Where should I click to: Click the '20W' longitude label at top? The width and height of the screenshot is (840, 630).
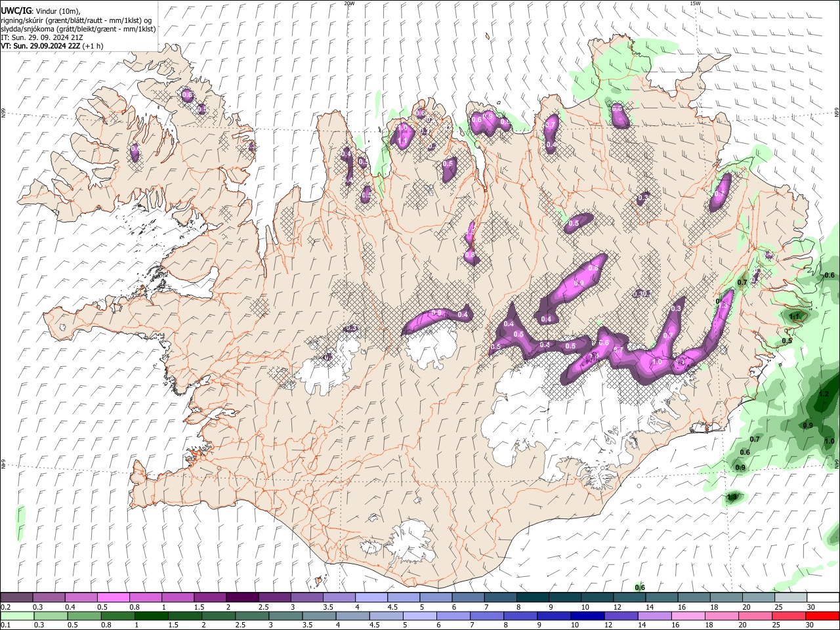pos(349,3)
